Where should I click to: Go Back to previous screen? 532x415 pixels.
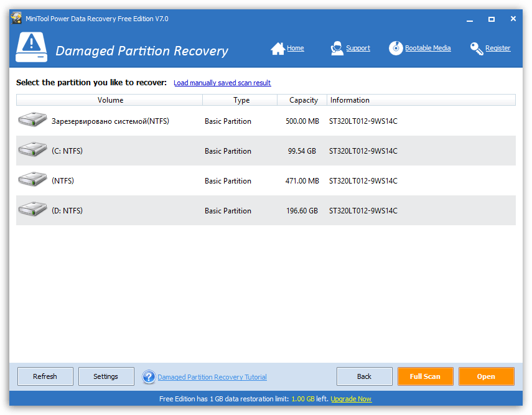coord(364,376)
